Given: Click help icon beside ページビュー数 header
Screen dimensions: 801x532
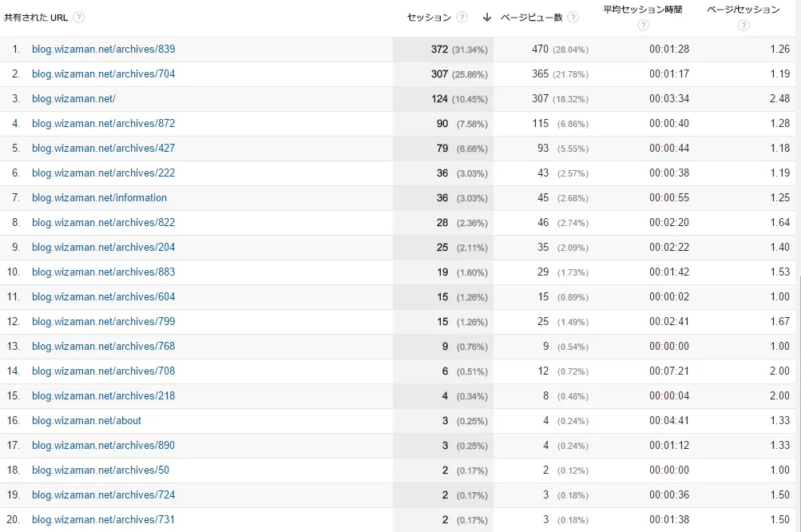Looking at the screenshot, I should [x=573, y=18].
